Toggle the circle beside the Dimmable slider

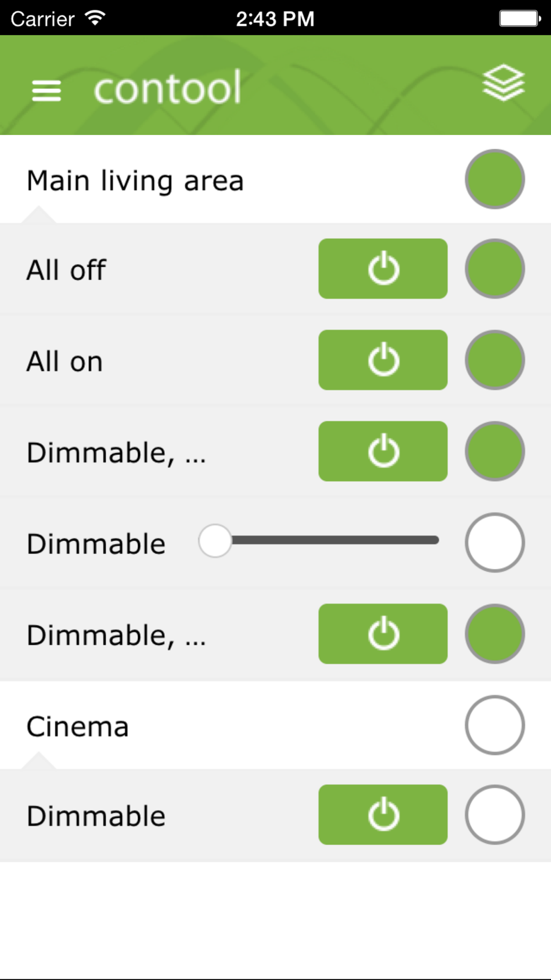[x=495, y=542]
